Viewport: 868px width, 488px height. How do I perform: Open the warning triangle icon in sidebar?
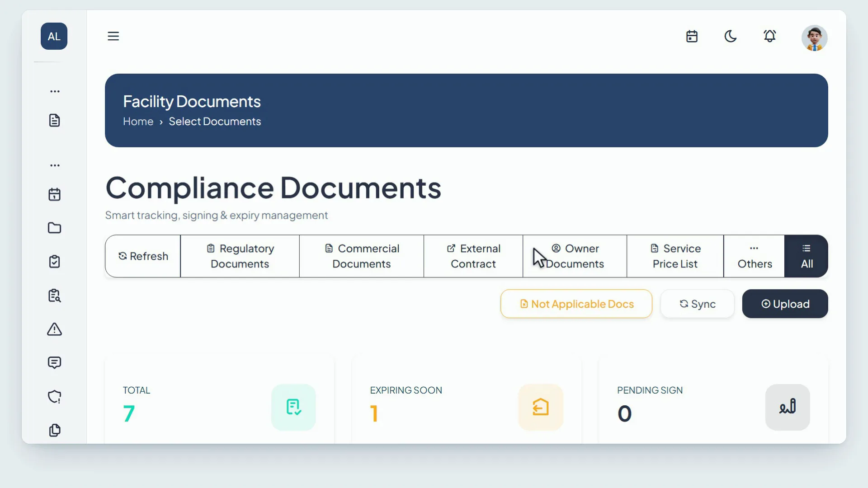tap(54, 329)
